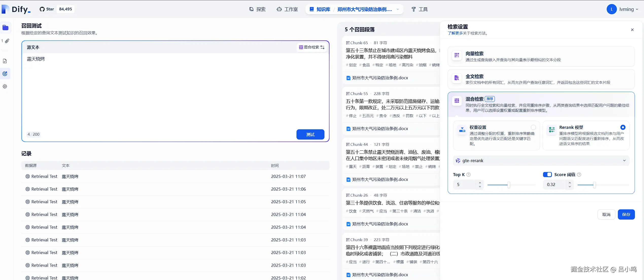644x280 pixels.
Task: Switch to the Studio tab
Action: 287,9
